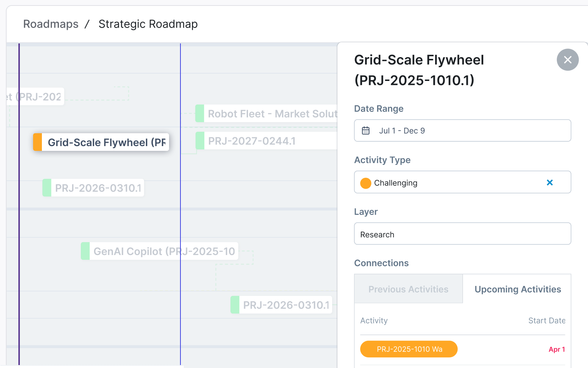Click the Activity column header
Image resolution: width=588 pixels, height=368 pixels.
point(374,321)
